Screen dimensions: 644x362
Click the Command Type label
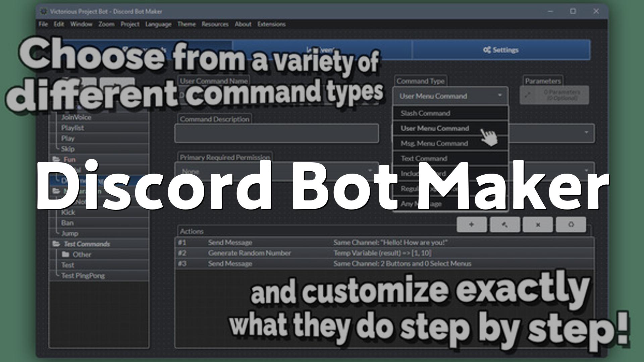tap(421, 81)
